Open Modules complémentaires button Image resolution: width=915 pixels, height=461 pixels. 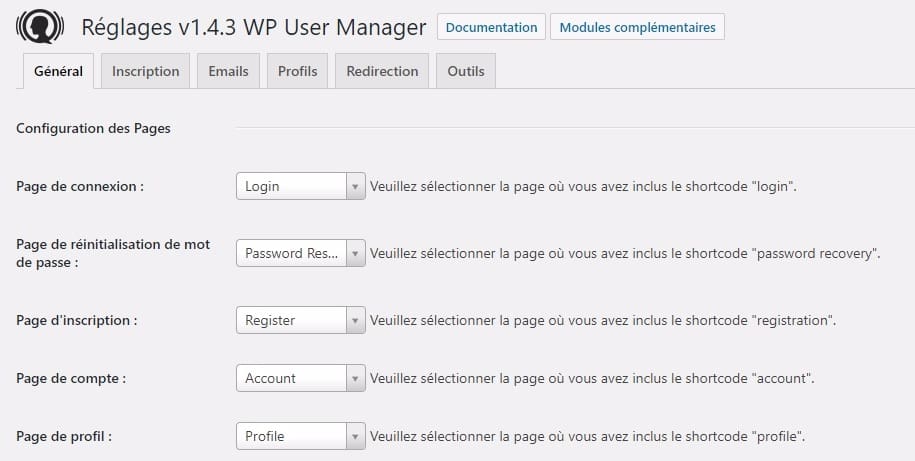point(637,27)
